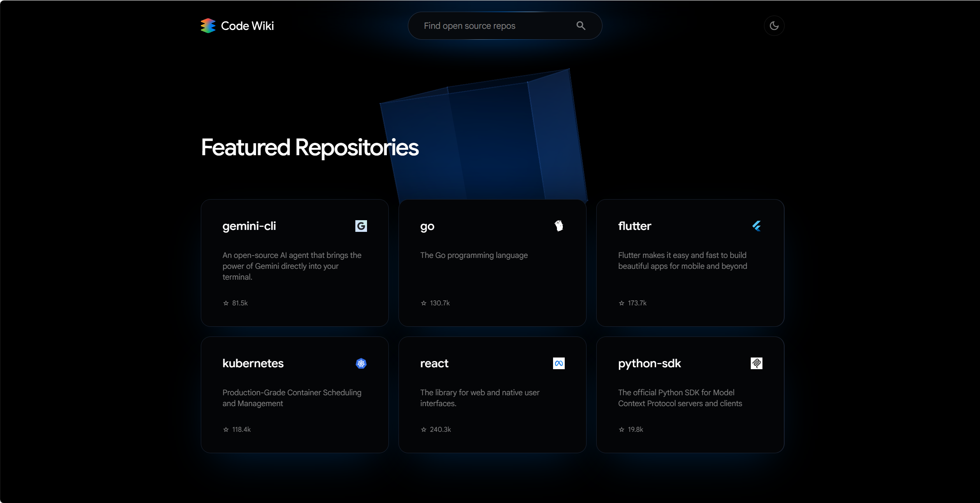Click the Code Wiki title text
The height and width of the screenshot is (503, 980).
point(248,26)
